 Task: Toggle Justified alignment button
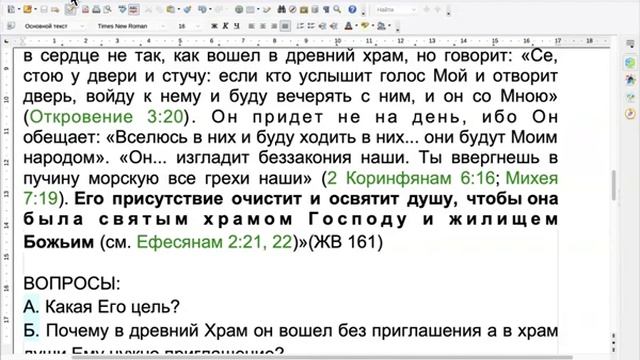[285, 26]
